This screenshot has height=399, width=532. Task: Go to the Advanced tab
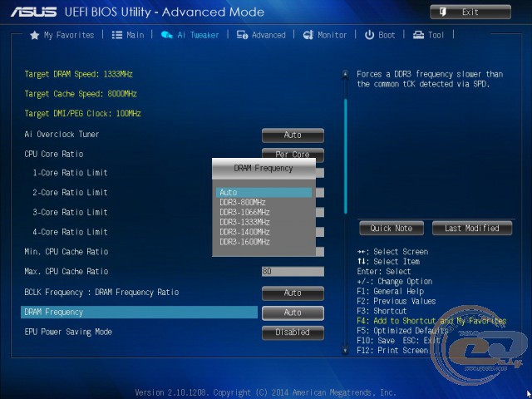coord(261,35)
